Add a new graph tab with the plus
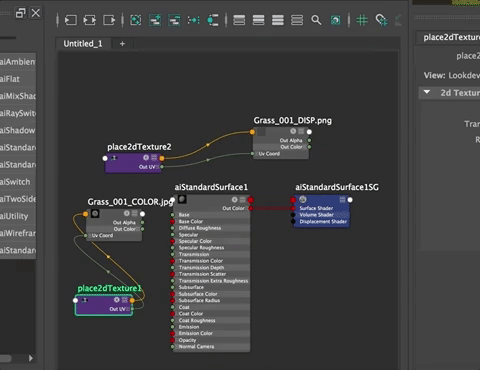Image resolution: width=480 pixels, height=370 pixels. tap(122, 44)
